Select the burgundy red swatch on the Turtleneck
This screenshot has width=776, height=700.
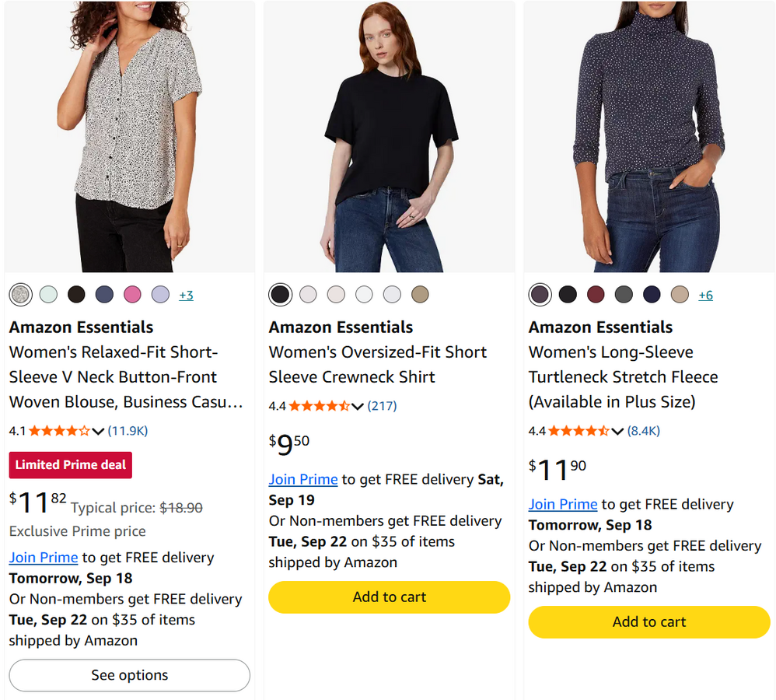[596, 295]
